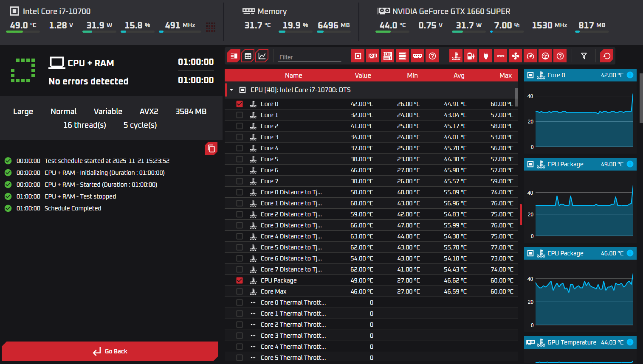Switch to the graph-only view icon
The height and width of the screenshot is (364, 643).
pyautogui.click(x=262, y=56)
